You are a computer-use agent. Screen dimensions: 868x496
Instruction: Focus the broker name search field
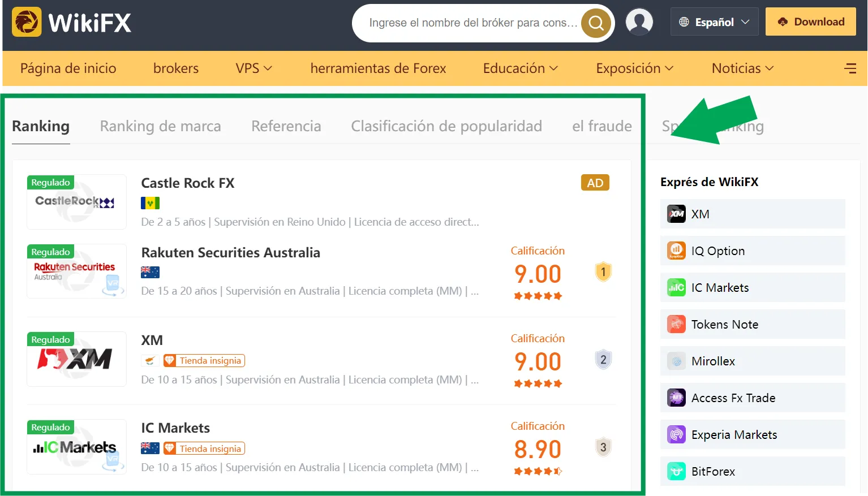coord(473,23)
